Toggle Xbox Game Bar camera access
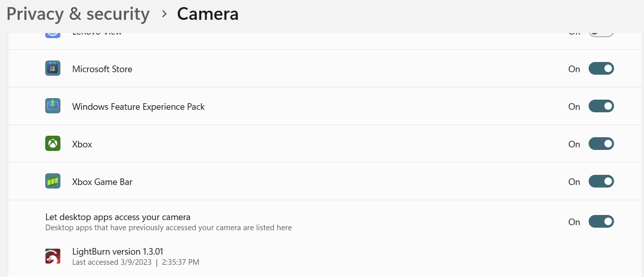This screenshot has height=277, width=644. [601, 181]
